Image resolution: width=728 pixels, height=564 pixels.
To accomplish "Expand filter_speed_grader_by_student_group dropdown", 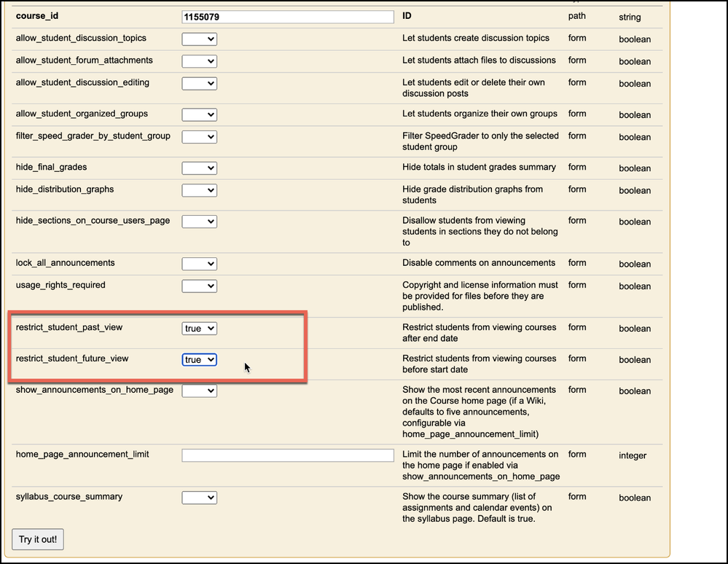I will [199, 137].
